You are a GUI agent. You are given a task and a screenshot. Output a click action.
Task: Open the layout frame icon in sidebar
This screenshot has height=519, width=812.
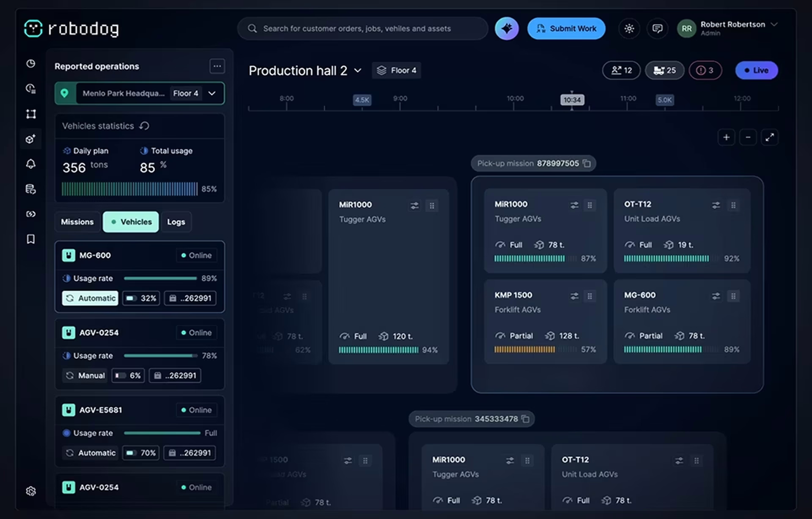pos(31,114)
